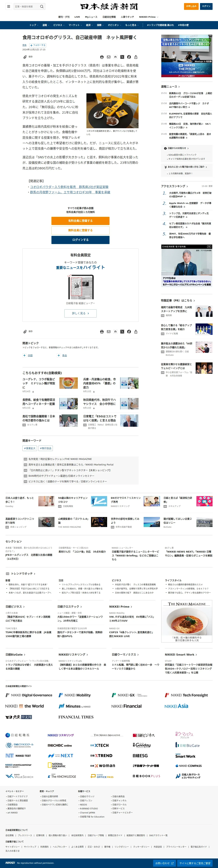
Task: Click the X share icon above 関連トピック
Action: point(122,332)
